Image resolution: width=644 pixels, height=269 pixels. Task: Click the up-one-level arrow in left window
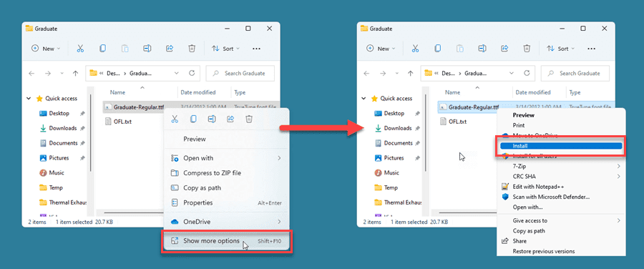click(x=75, y=74)
